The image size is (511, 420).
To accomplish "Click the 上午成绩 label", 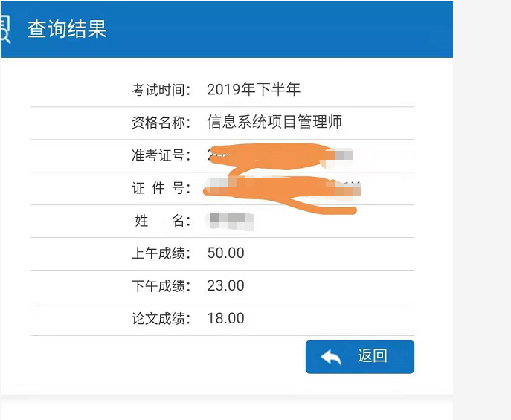I will 161,253.
